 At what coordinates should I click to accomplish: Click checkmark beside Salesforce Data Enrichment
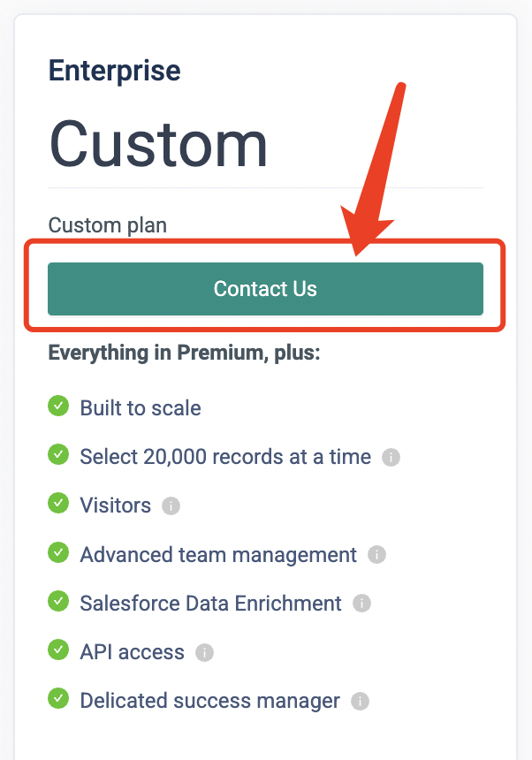pyautogui.click(x=58, y=602)
